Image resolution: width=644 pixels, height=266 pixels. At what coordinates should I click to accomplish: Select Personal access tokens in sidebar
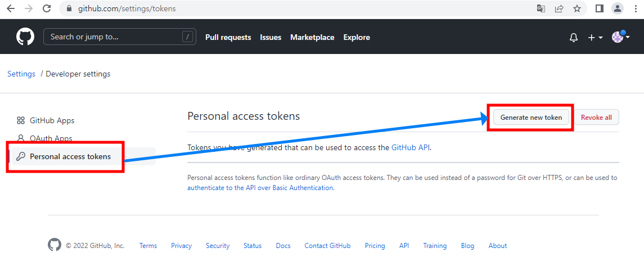83,156
